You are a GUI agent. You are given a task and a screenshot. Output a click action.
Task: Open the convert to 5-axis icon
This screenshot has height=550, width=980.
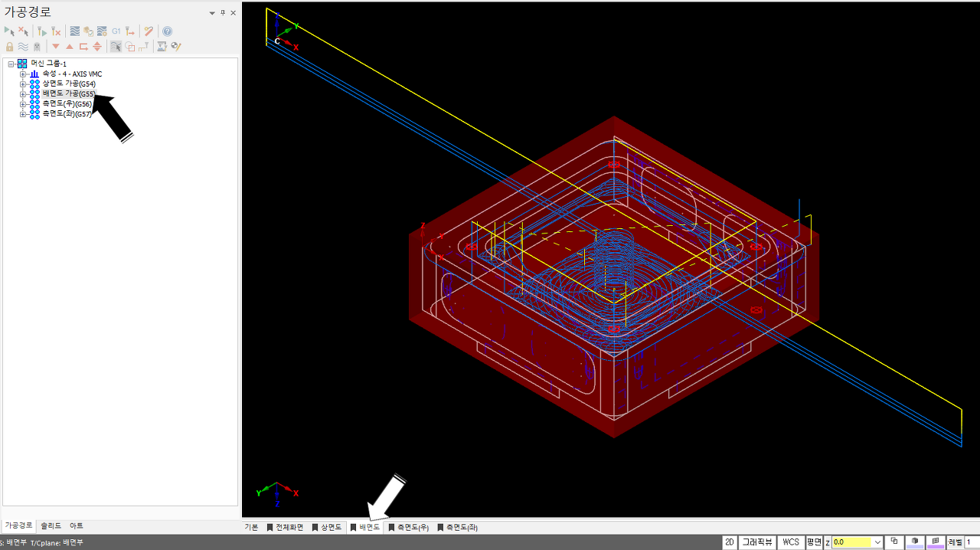(162, 47)
